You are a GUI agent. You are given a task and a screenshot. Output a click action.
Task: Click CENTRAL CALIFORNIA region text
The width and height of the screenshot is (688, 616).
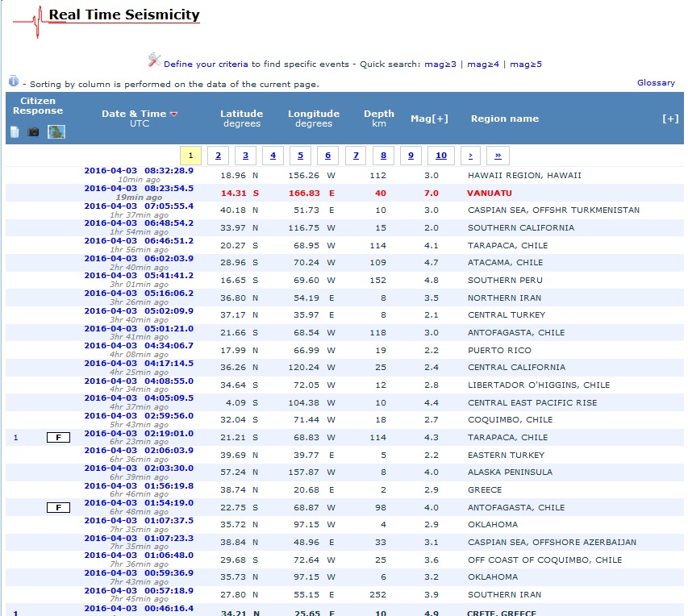[x=516, y=367]
